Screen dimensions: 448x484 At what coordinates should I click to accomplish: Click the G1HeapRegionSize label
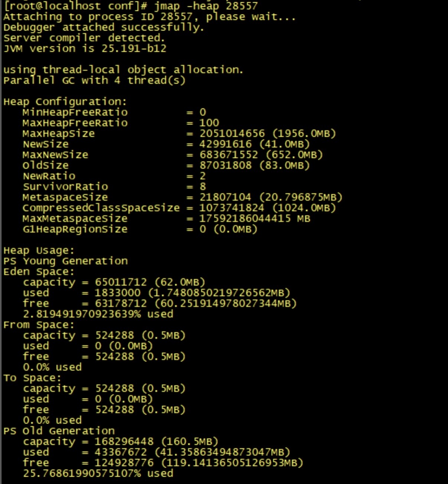click(75, 229)
